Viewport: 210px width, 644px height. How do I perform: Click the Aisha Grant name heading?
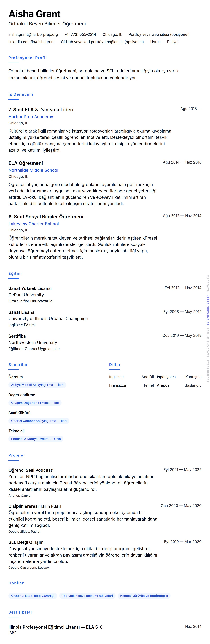point(34,14)
